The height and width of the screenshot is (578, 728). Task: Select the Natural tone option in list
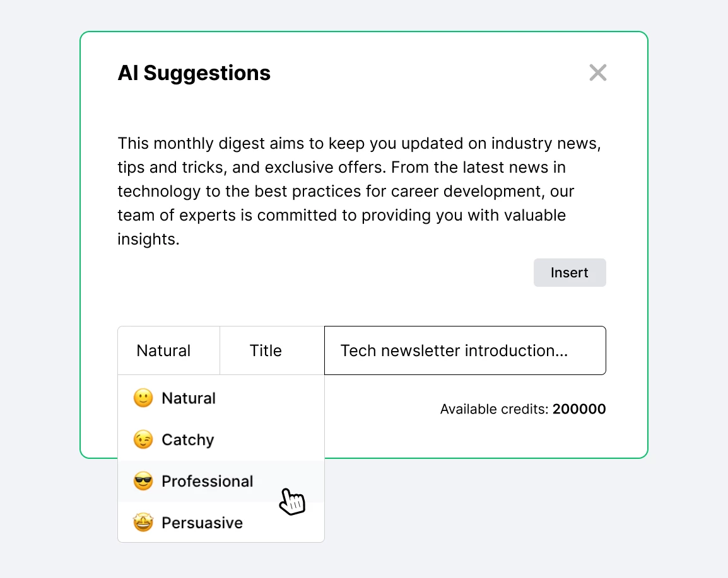(x=189, y=398)
